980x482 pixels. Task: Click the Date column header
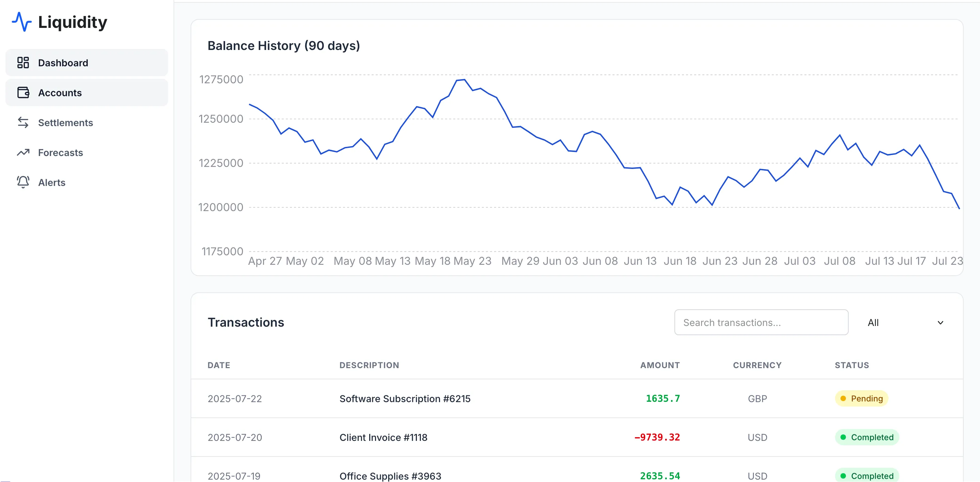tap(219, 365)
